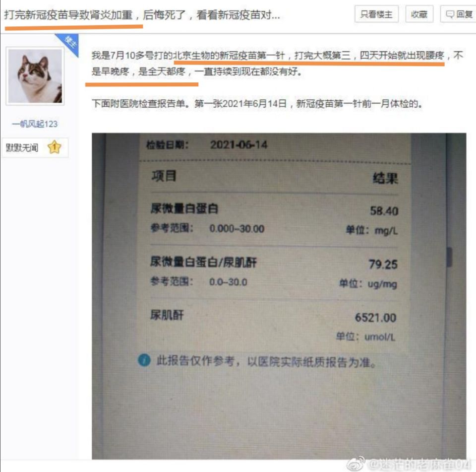Click the blue info icon in report
The image size is (476, 472).
[x=144, y=360]
